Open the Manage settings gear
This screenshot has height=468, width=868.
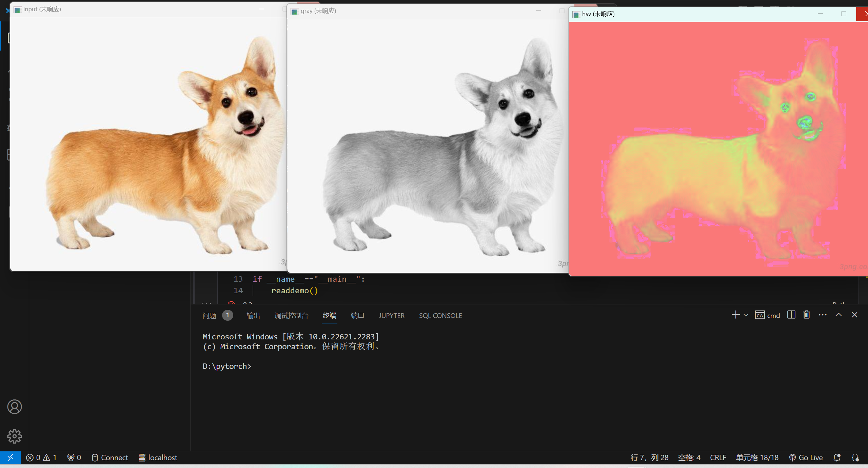pos(15,436)
